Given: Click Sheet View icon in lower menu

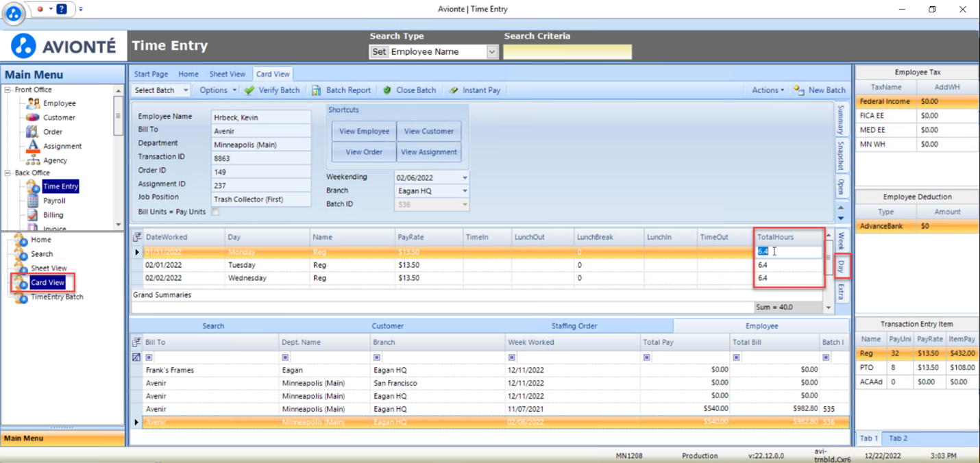Looking at the screenshot, I should (21, 268).
